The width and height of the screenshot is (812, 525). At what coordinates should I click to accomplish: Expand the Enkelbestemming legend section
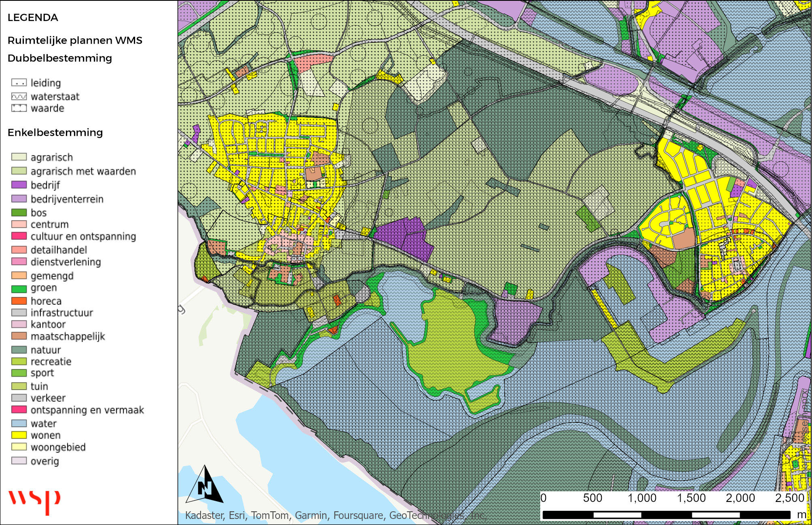click(56, 133)
